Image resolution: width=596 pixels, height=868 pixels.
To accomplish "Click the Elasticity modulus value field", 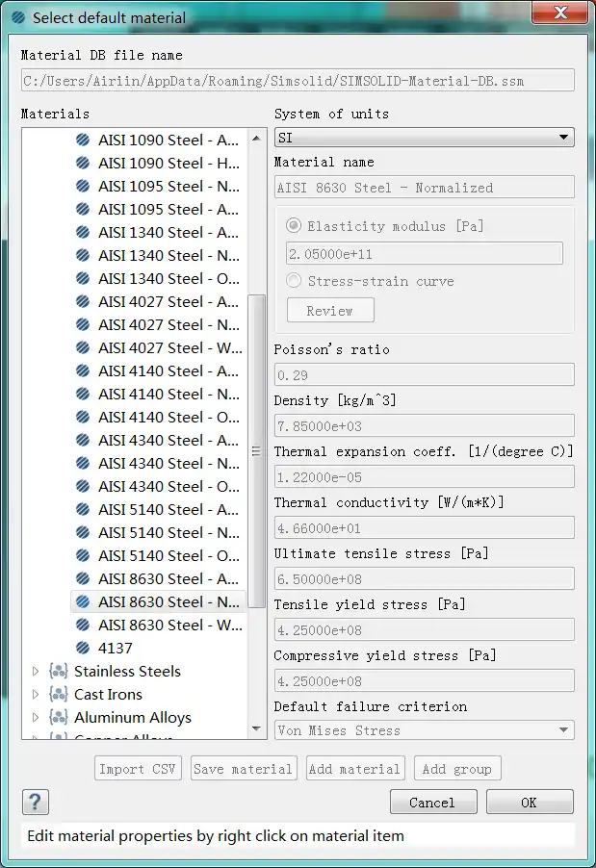I will [425, 253].
